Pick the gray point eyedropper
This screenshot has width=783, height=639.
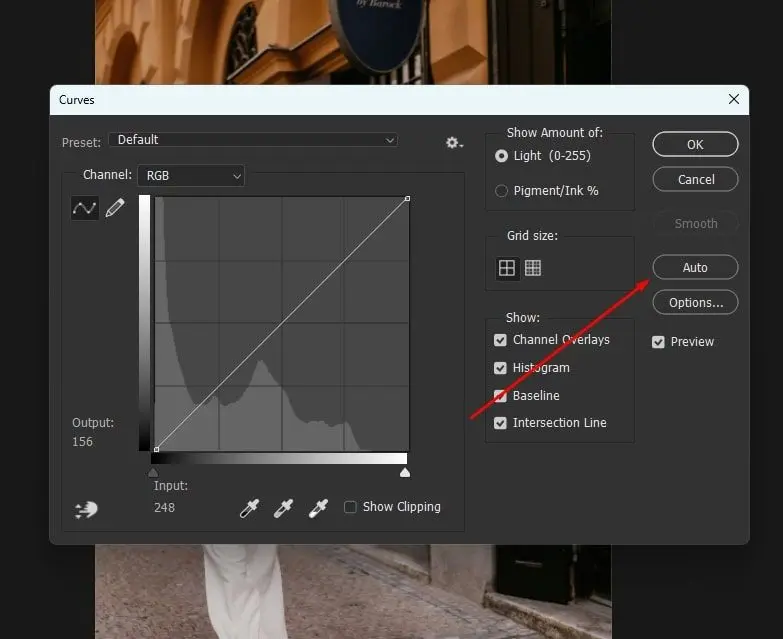click(x=283, y=508)
